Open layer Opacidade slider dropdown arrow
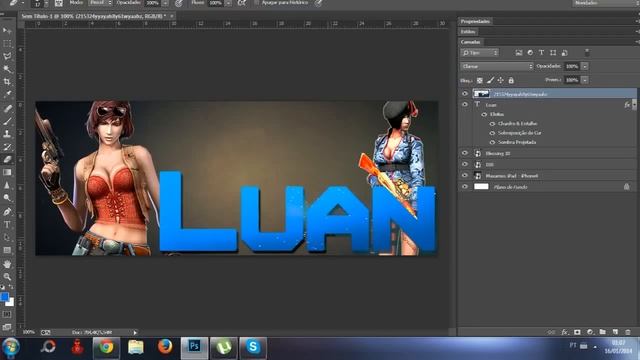 (585, 66)
